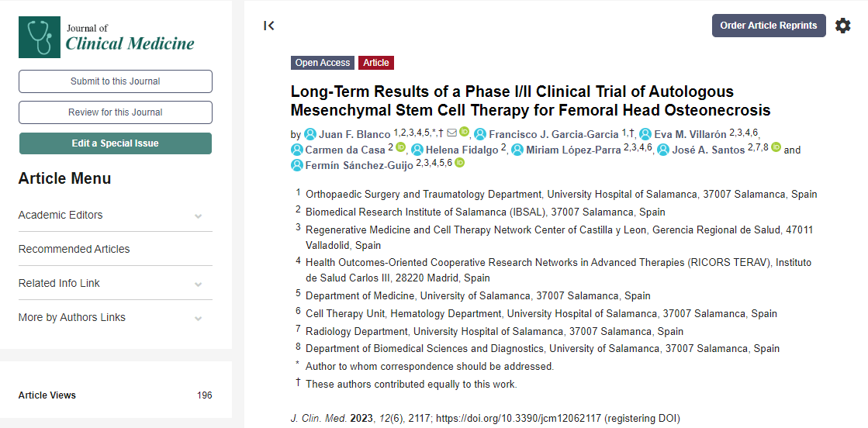Open Carmen da Casa's ORCID icon
The height and width of the screenshot is (428, 868).
(x=401, y=147)
